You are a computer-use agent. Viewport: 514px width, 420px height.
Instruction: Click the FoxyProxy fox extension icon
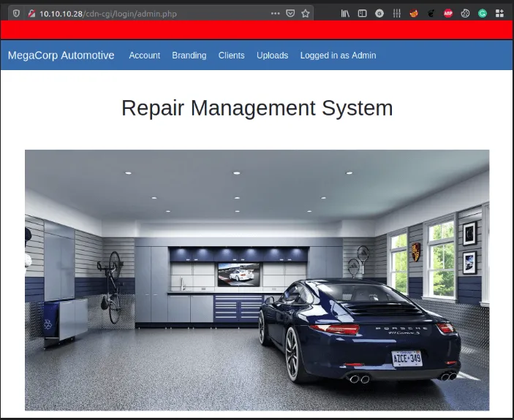pyautogui.click(x=414, y=13)
